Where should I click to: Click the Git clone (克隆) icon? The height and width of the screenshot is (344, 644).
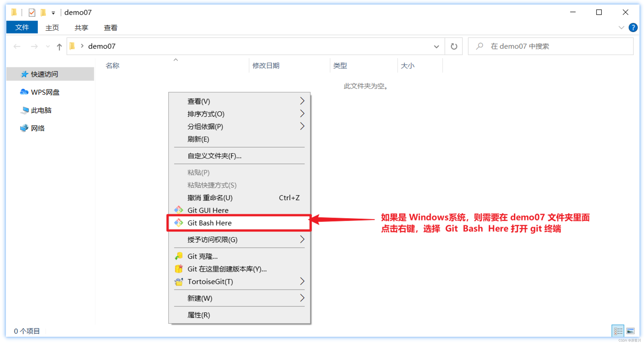[178, 256]
